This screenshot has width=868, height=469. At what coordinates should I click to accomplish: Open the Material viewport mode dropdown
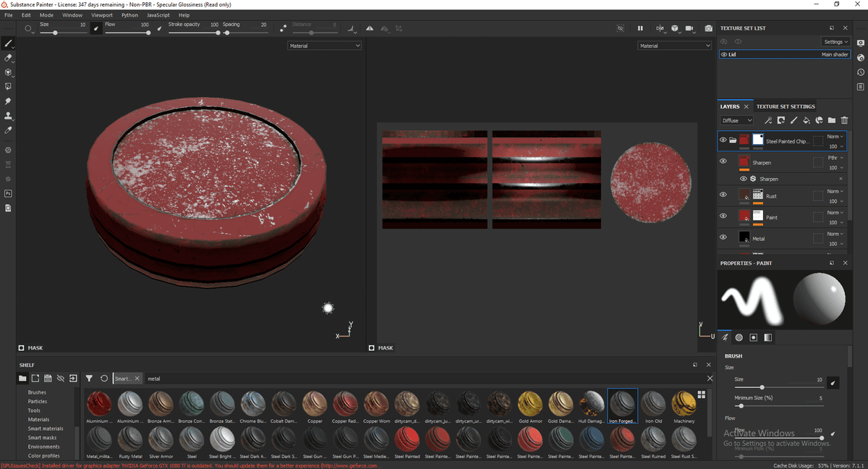pos(323,45)
